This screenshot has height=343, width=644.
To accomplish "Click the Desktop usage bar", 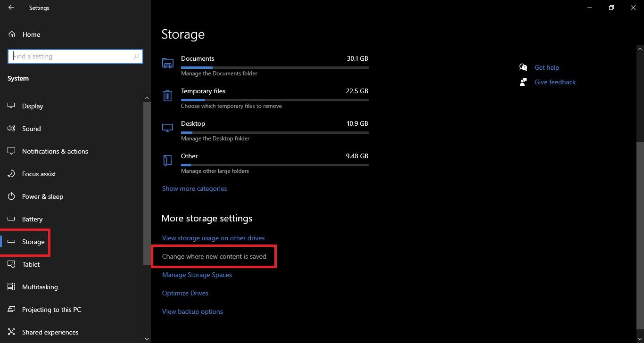I will click(275, 132).
